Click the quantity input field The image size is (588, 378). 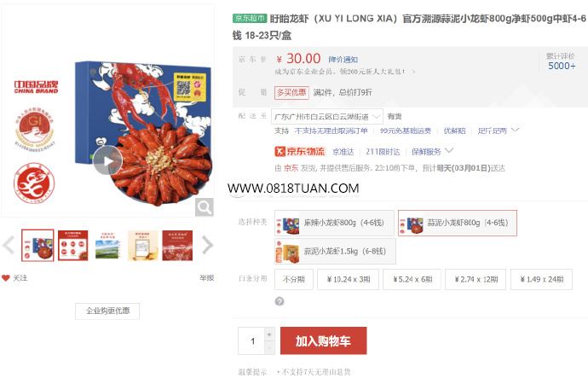pos(251,340)
